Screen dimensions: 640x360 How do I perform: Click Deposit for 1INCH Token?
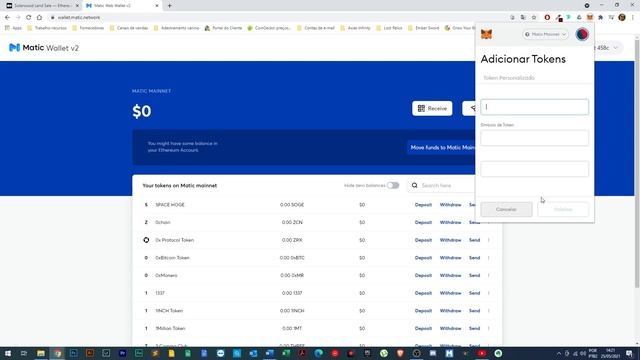[x=423, y=311]
